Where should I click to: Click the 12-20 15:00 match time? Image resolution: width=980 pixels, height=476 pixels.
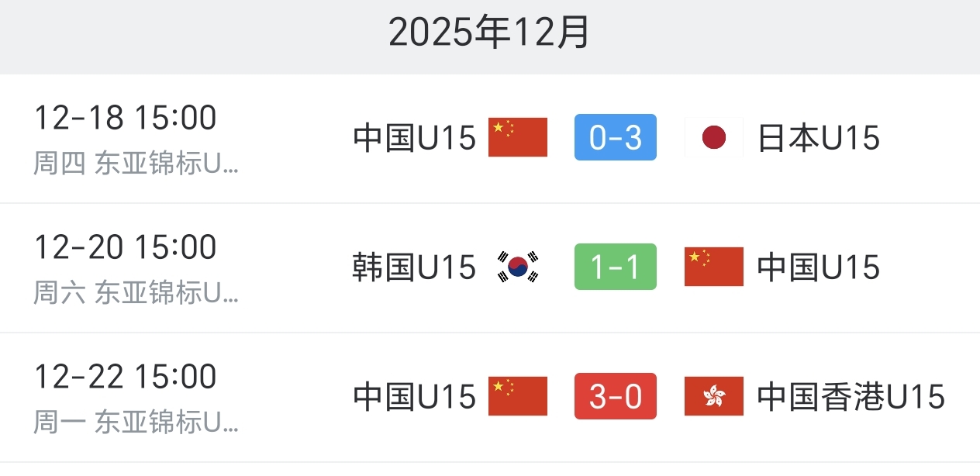point(126,248)
